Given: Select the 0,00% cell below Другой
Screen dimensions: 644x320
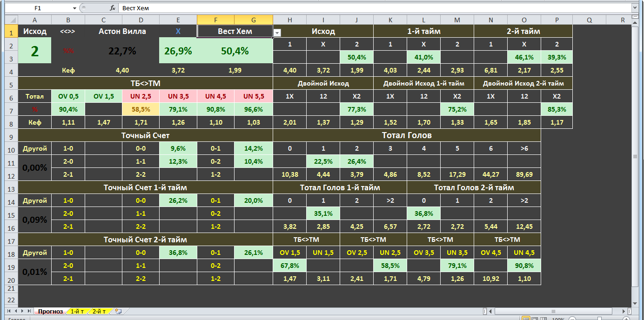Looking at the screenshot, I should [x=35, y=168].
